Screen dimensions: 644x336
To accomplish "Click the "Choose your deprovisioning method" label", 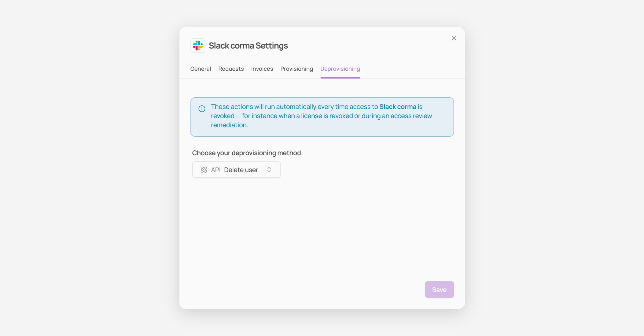I will click(x=246, y=153).
